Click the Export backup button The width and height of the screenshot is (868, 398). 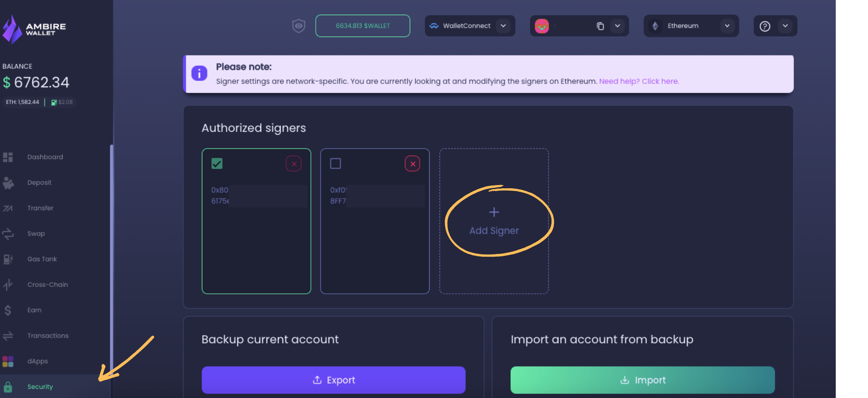tap(334, 380)
